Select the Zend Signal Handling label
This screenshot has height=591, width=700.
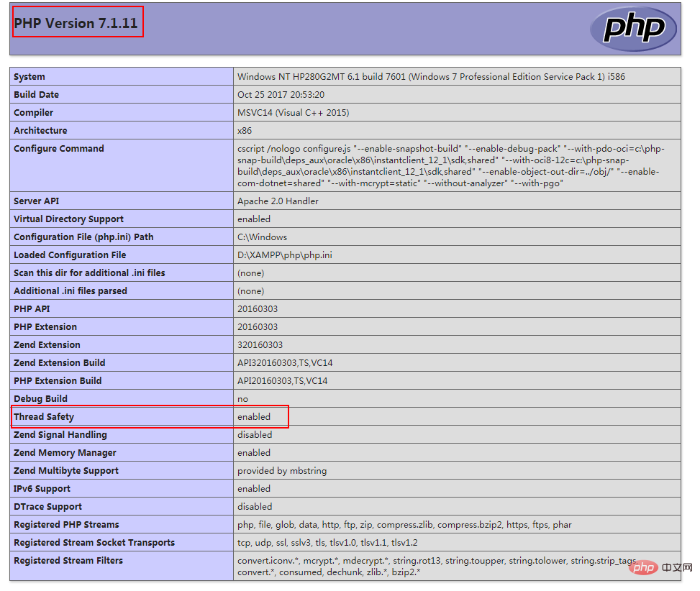[60, 434]
